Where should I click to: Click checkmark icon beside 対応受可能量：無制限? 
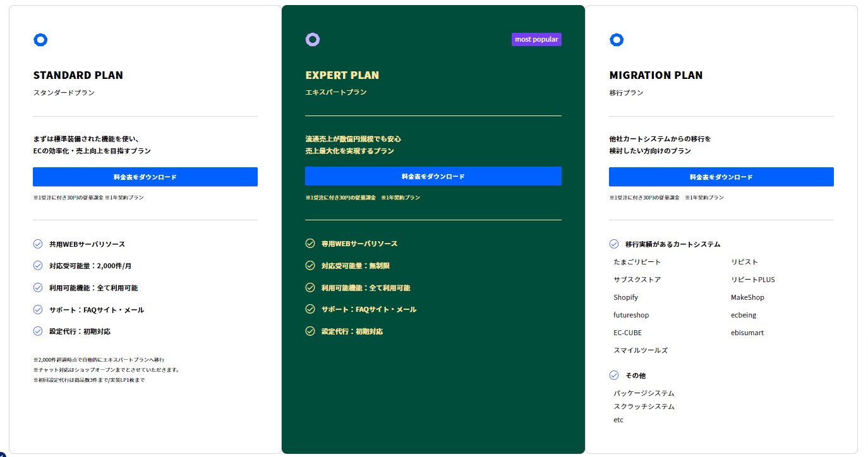pyautogui.click(x=310, y=265)
